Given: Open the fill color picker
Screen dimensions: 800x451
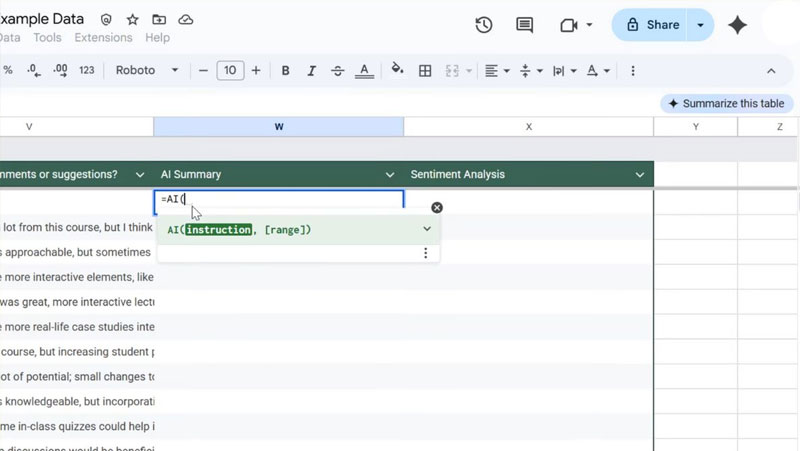Looking at the screenshot, I should click(x=397, y=71).
